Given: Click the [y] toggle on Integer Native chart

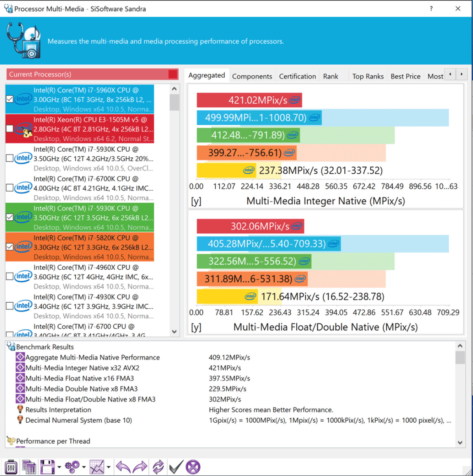Looking at the screenshot, I should click(196, 201).
